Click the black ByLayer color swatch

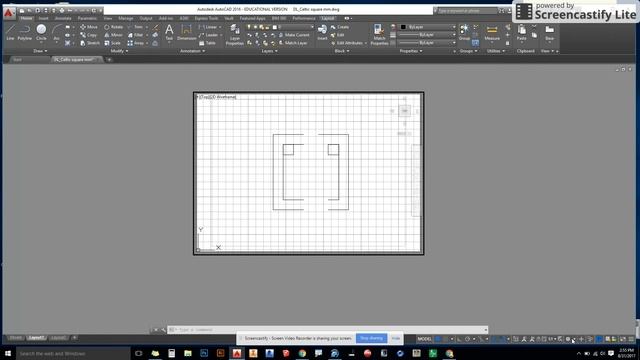403,27
